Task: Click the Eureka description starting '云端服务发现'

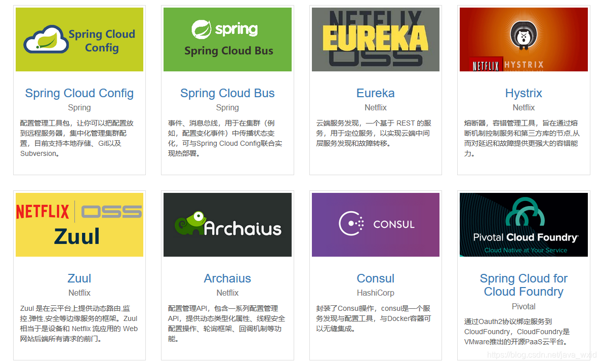Action: [374, 133]
